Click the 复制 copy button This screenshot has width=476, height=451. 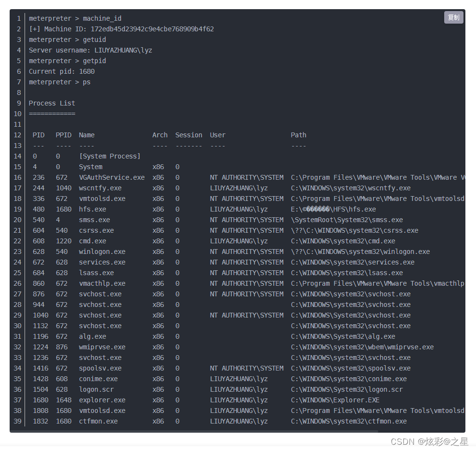(x=453, y=18)
